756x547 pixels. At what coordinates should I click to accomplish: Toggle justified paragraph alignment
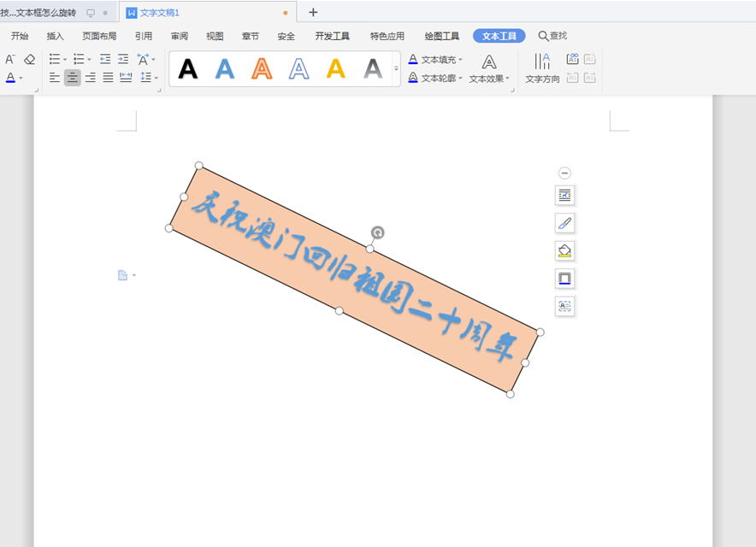pyautogui.click(x=107, y=78)
